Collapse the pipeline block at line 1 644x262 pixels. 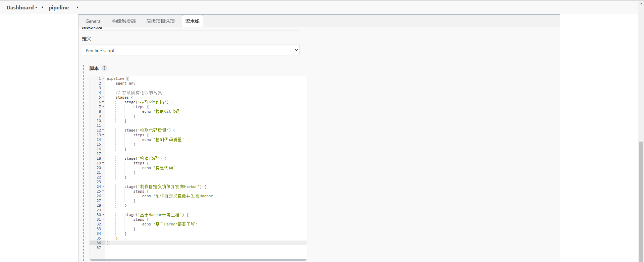103,78
